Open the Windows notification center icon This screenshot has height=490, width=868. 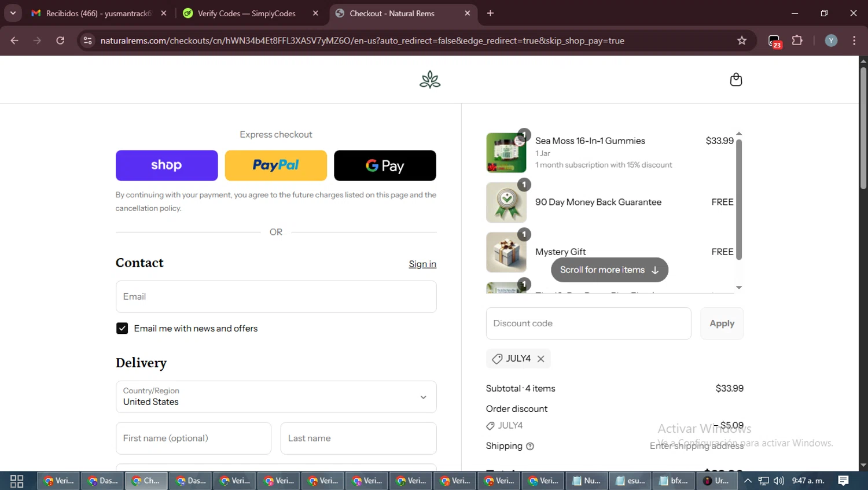click(x=844, y=481)
